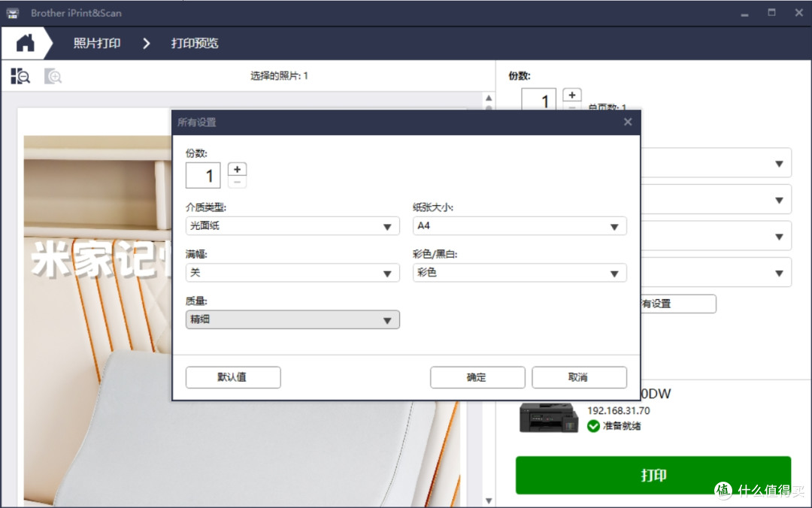
Task: Open the 纸张大小 A4 dropdown
Action: [520, 226]
